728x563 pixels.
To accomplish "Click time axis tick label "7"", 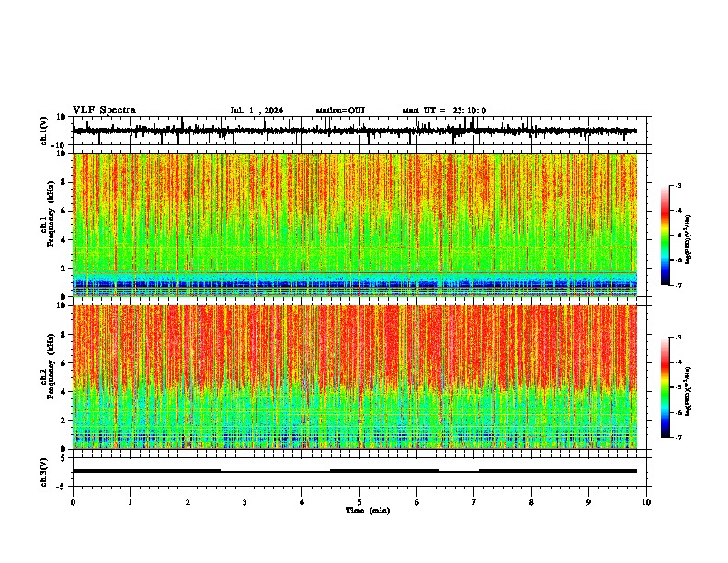I will (474, 502).
